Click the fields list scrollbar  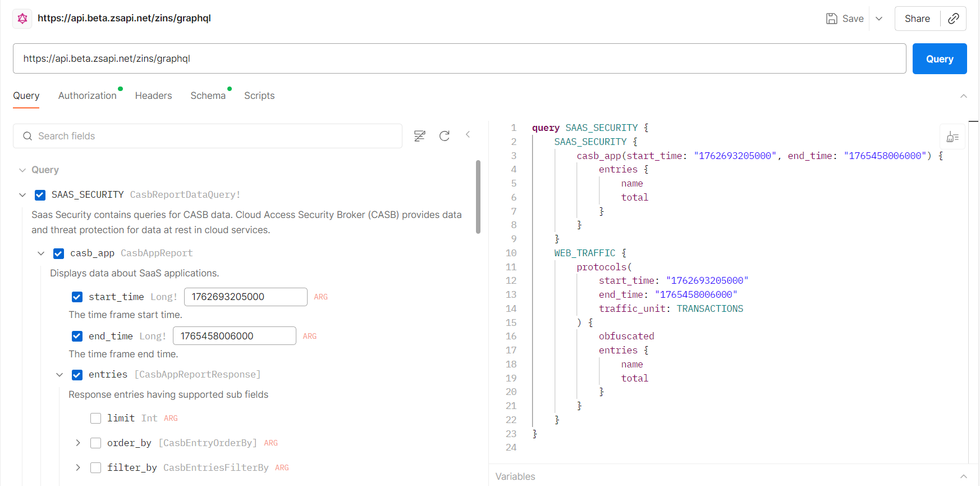point(478,197)
